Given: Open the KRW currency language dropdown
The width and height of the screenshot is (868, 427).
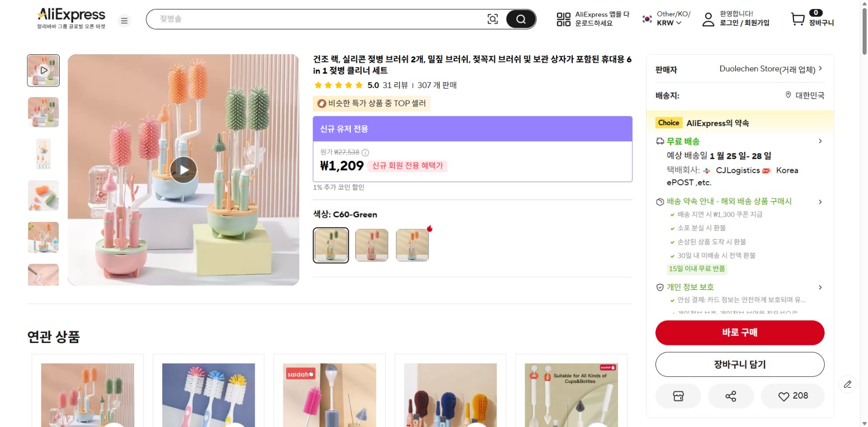Looking at the screenshot, I should (669, 23).
